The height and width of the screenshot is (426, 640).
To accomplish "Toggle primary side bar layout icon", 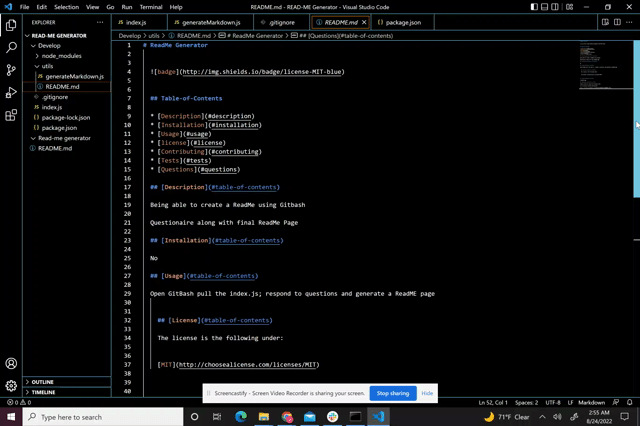I will tap(534, 7).
